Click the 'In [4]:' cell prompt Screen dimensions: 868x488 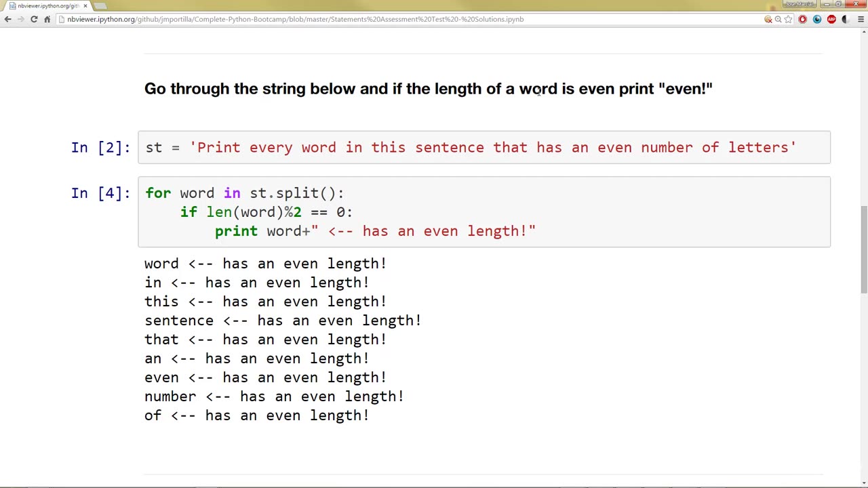tap(100, 193)
